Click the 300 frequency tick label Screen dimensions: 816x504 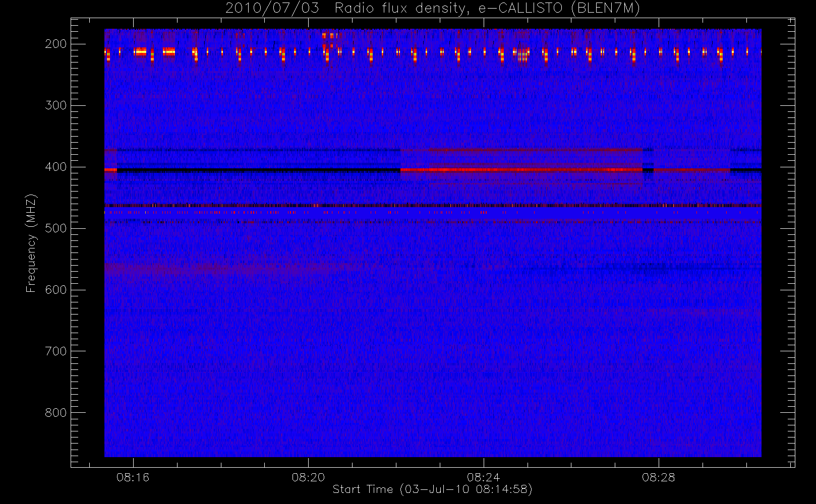point(56,105)
